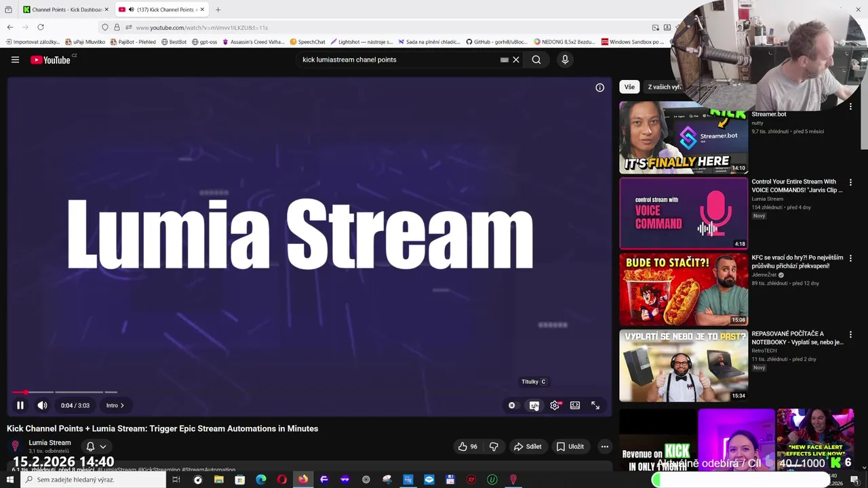
Task: Open Repasované počítače video title
Action: pyautogui.click(x=797, y=338)
